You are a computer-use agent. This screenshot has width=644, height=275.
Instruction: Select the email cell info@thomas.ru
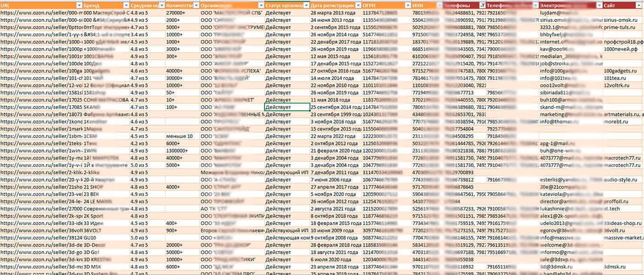(x=570, y=121)
